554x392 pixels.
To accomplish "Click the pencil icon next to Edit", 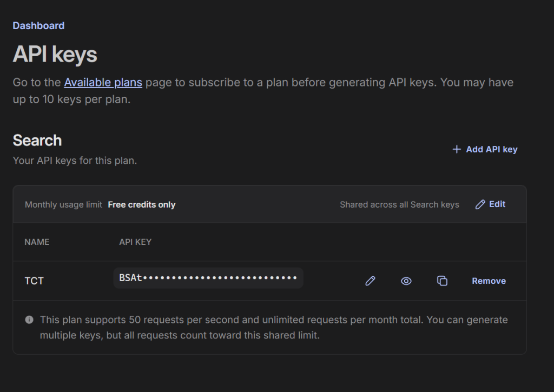I will point(480,204).
